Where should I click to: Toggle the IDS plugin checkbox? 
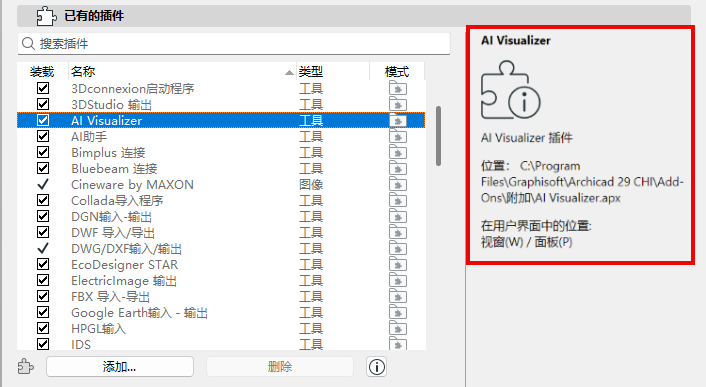43,344
